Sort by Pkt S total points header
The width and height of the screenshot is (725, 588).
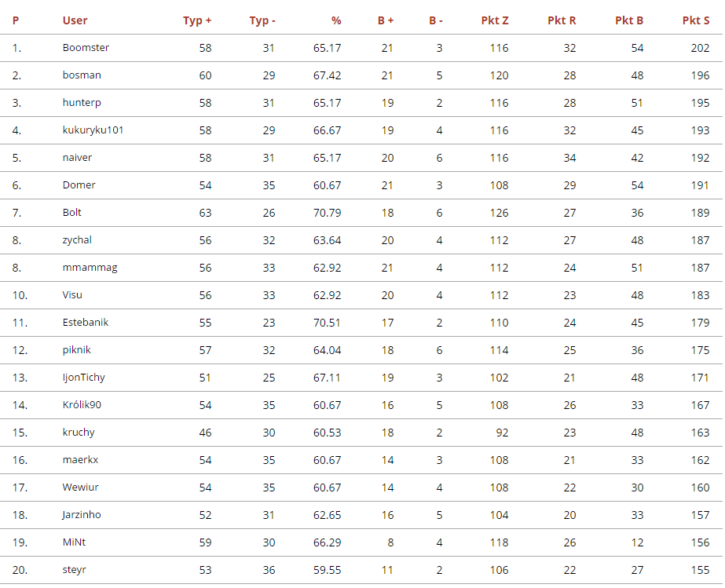click(696, 20)
